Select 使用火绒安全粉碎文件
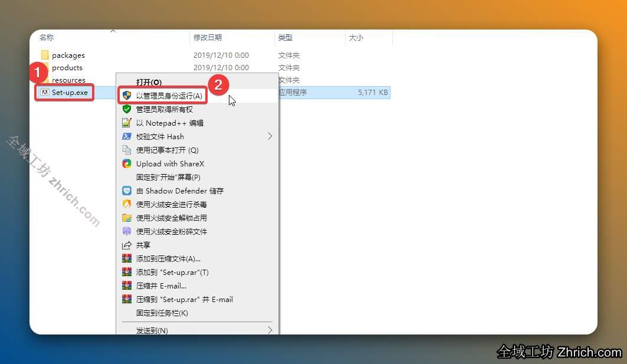The image size is (627, 364). click(x=198, y=232)
